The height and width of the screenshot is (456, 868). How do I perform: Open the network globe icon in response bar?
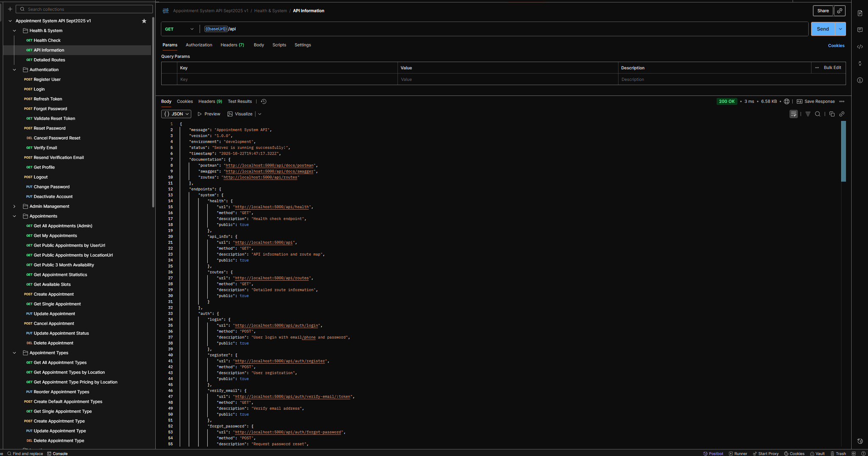click(787, 102)
